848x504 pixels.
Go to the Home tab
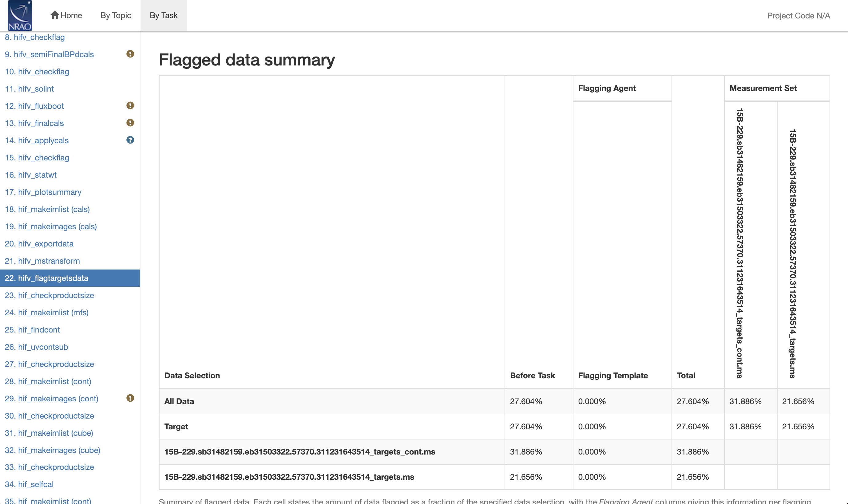(66, 15)
